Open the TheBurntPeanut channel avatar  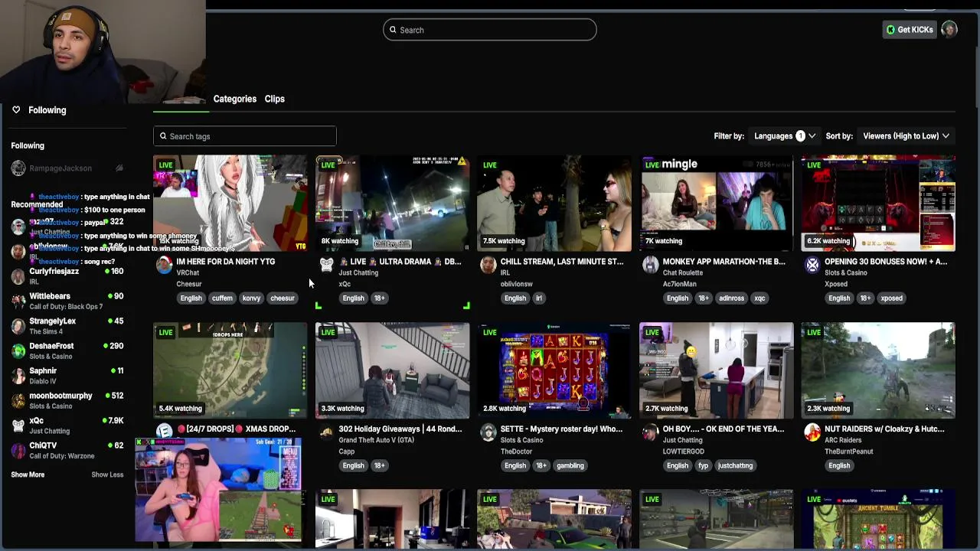point(812,433)
